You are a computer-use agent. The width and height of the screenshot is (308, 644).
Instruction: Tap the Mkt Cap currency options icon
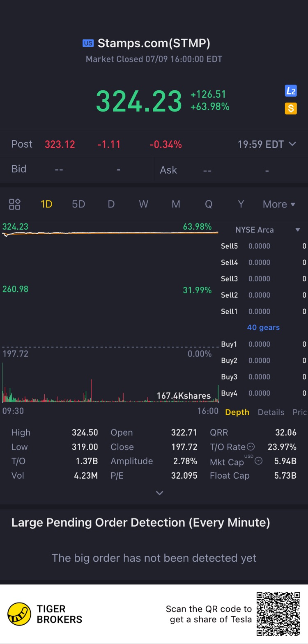[258, 461]
